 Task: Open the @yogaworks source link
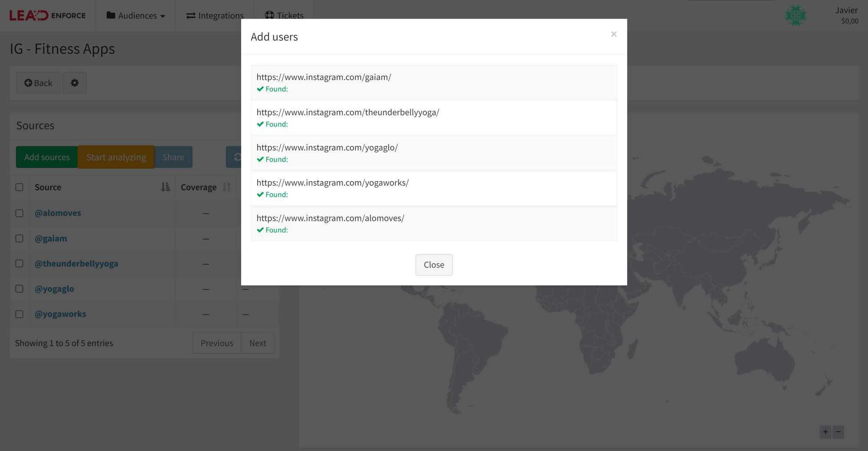coord(60,314)
